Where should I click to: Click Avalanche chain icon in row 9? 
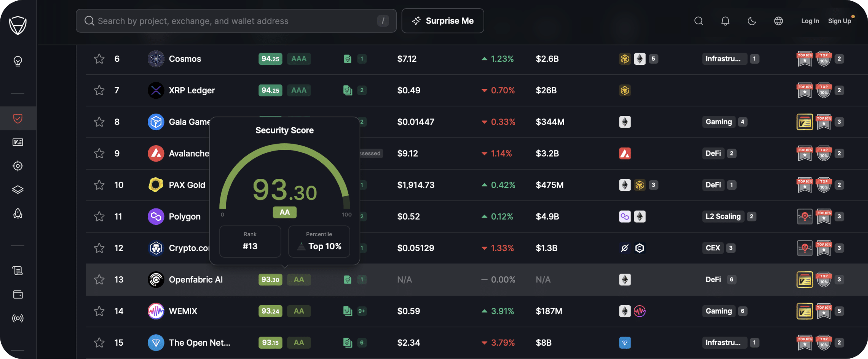pos(625,153)
